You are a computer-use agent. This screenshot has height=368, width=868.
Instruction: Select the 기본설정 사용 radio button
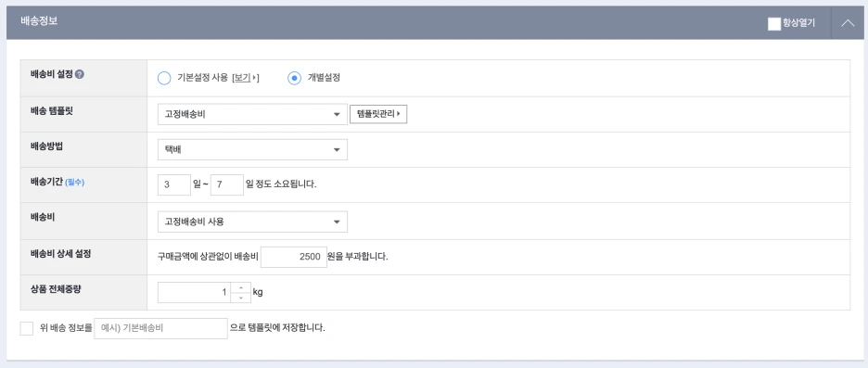click(164, 78)
